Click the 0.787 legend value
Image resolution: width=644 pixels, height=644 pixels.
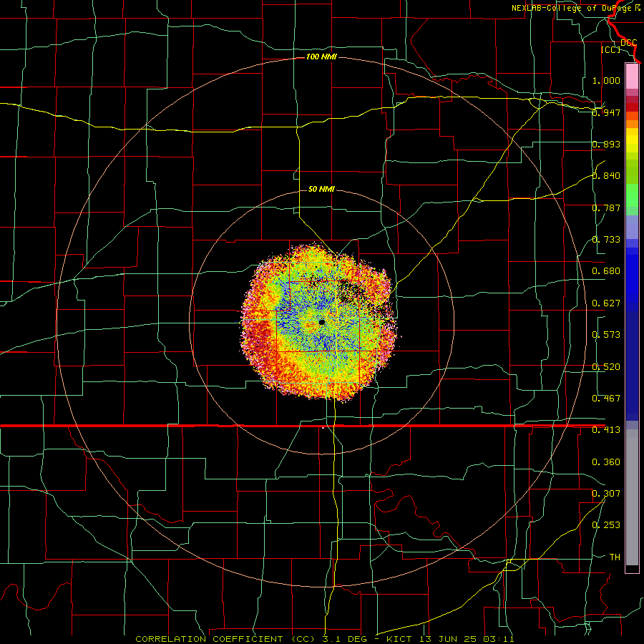point(606,208)
